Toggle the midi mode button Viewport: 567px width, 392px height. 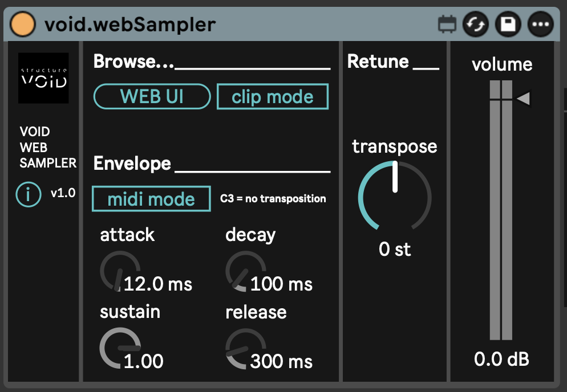pyautogui.click(x=151, y=199)
